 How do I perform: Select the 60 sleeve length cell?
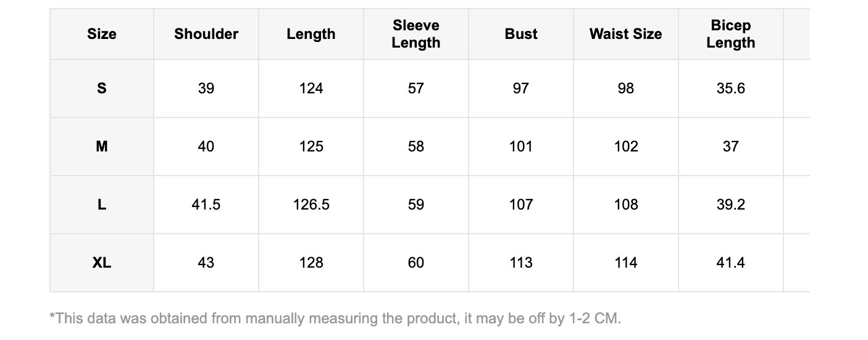(416, 263)
